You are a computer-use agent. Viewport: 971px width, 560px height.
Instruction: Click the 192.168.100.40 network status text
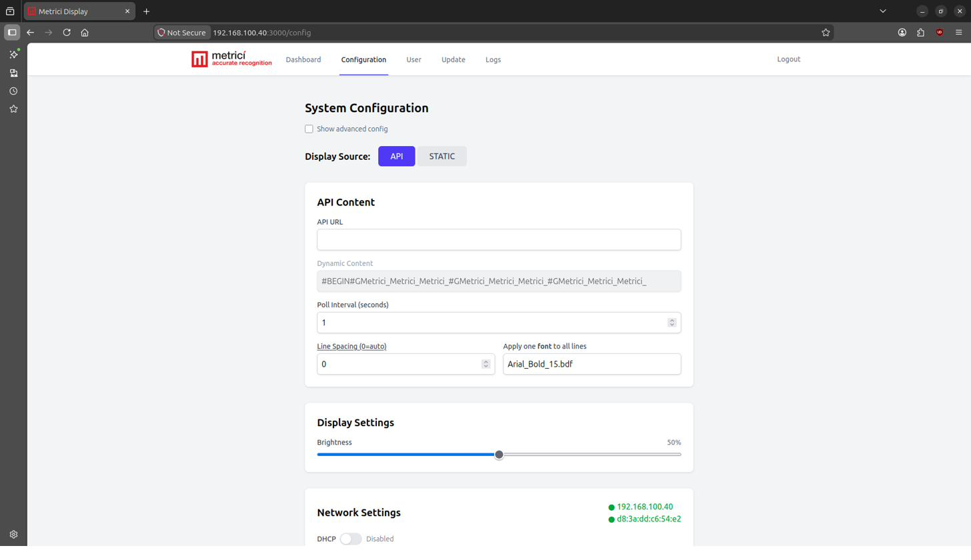[x=645, y=507]
